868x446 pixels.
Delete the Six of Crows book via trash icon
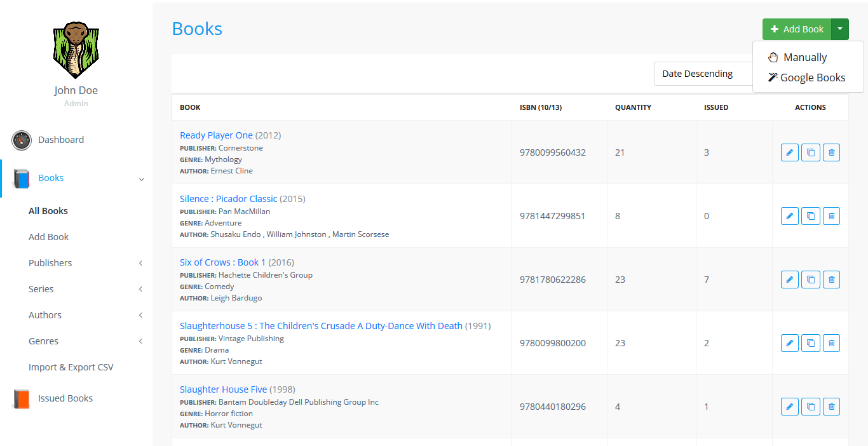(x=831, y=280)
